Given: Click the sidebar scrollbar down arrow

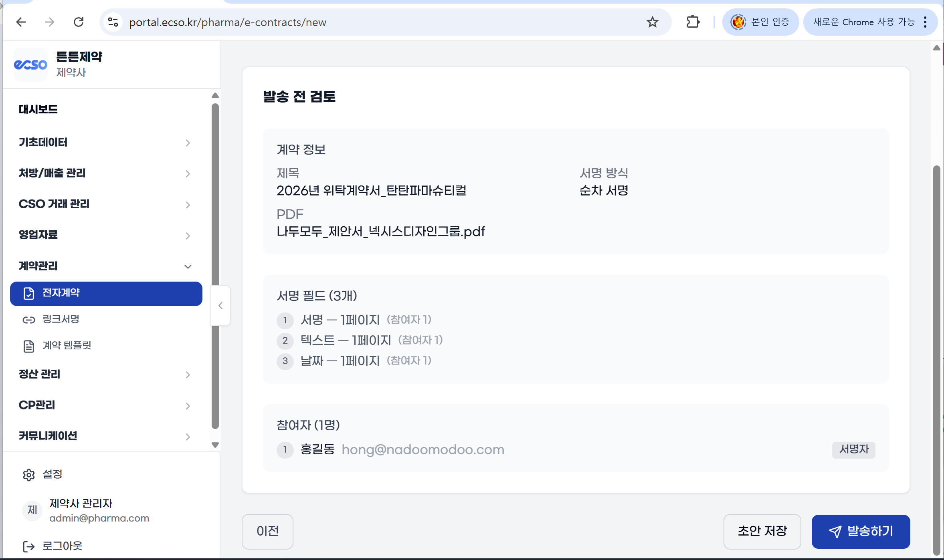Looking at the screenshot, I should (x=215, y=445).
